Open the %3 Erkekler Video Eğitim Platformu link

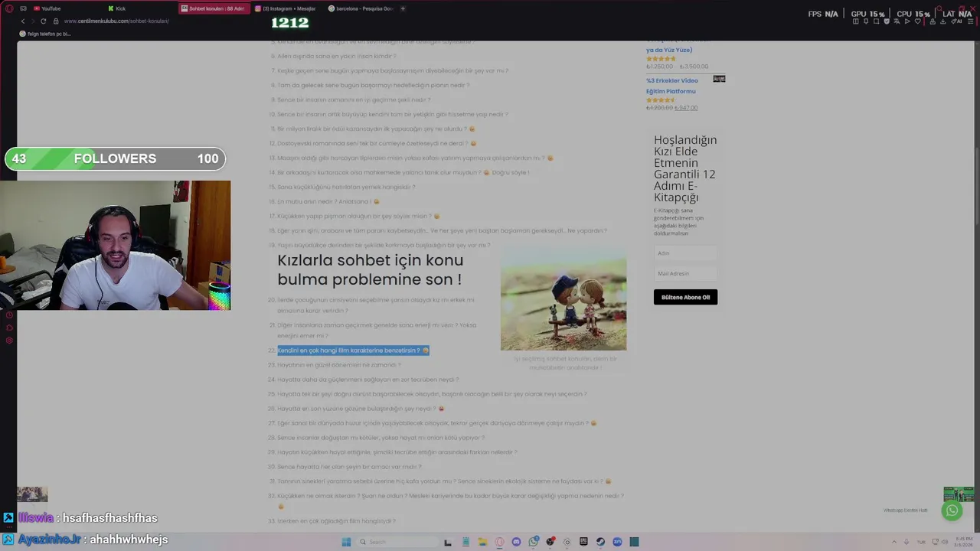tap(672, 86)
